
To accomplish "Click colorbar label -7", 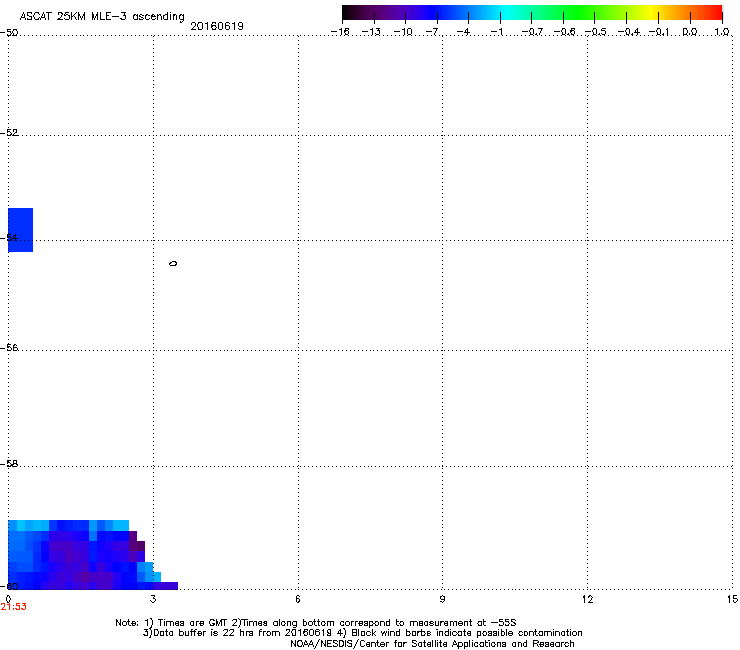I will point(433,32).
